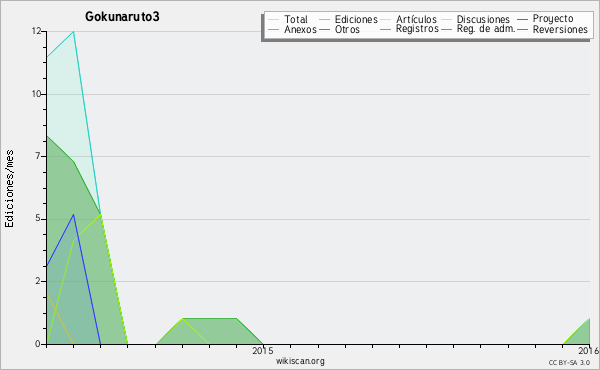Click the red Reversiones legend line swatch
This screenshot has height=370, width=600.
pyautogui.click(x=523, y=29)
